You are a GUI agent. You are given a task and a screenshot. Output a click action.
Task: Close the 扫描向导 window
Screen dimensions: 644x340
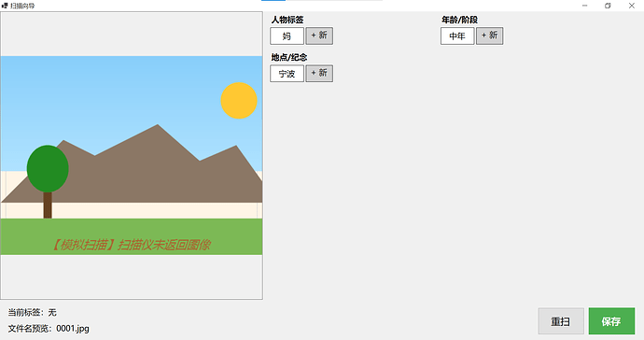click(632, 6)
